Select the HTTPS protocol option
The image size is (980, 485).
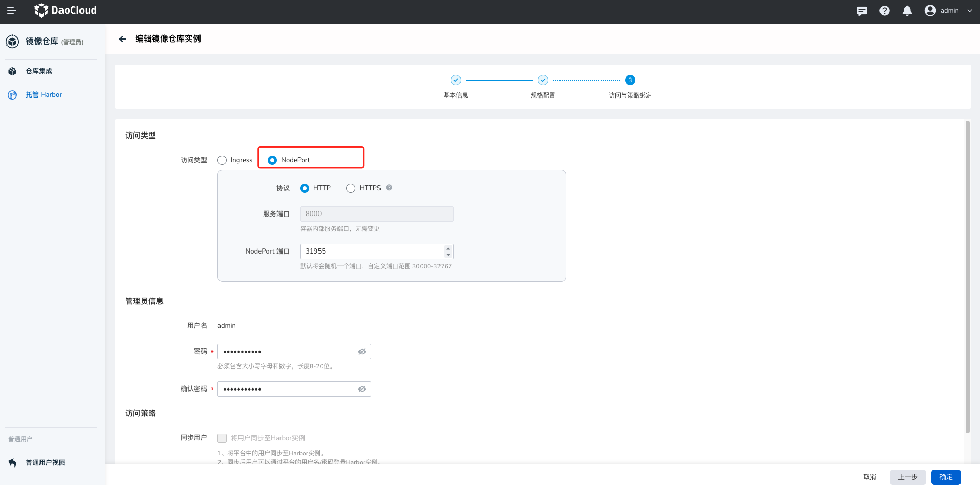point(351,188)
